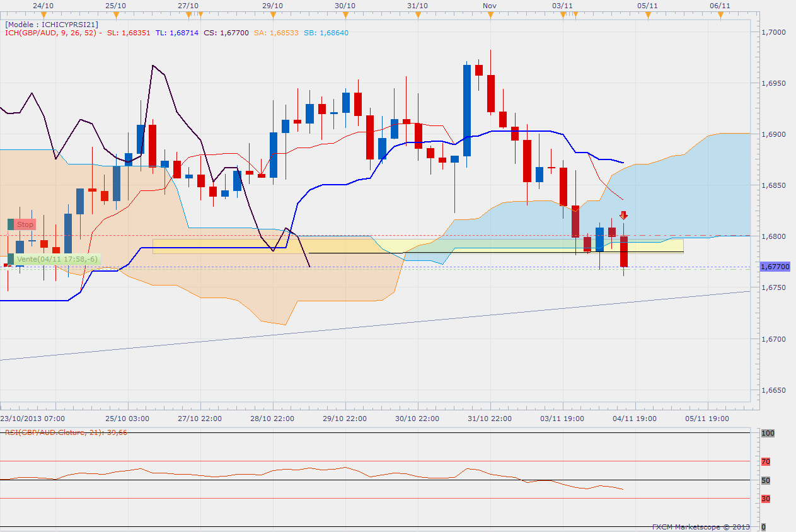Click the teal handle beside the Vente label
The width and height of the screenshot is (796, 532).
(x=11, y=259)
